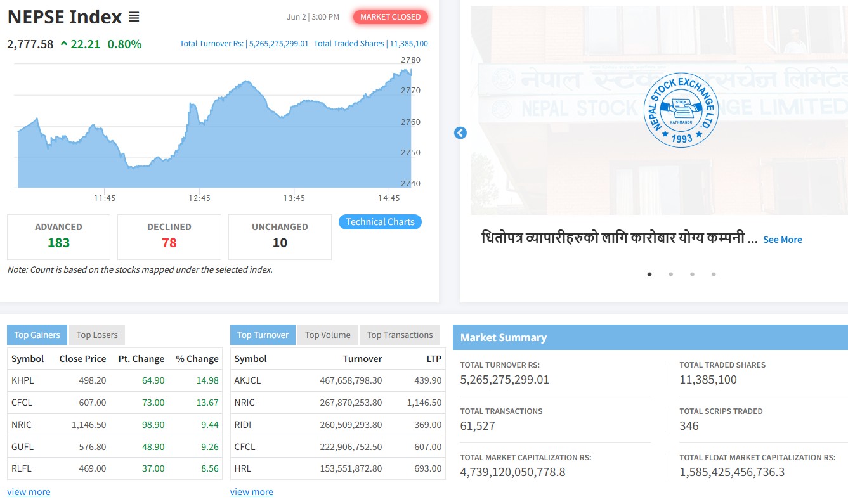
Task: Click total market capitalization value 4,739,120,050,778.8
Action: [512, 472]
